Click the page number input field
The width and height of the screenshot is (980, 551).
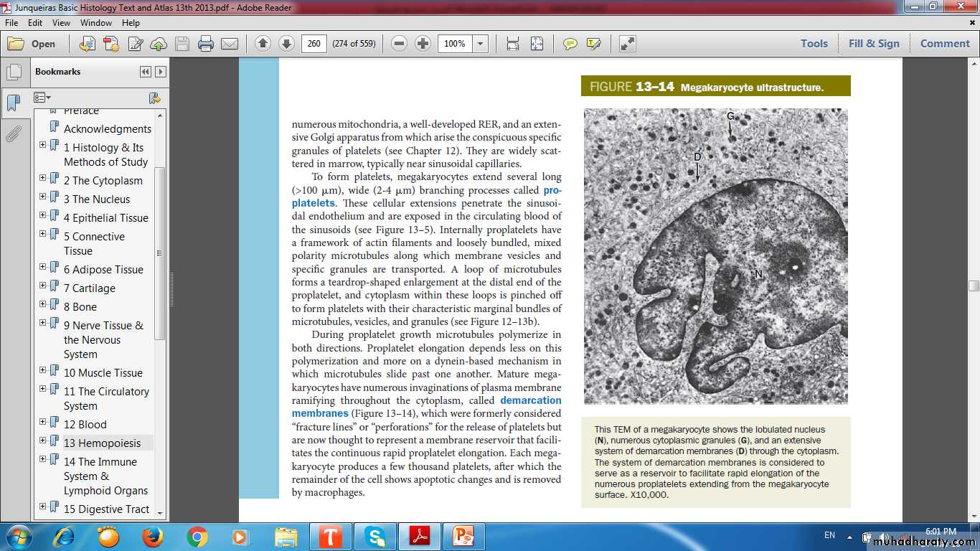coord(314,44)
